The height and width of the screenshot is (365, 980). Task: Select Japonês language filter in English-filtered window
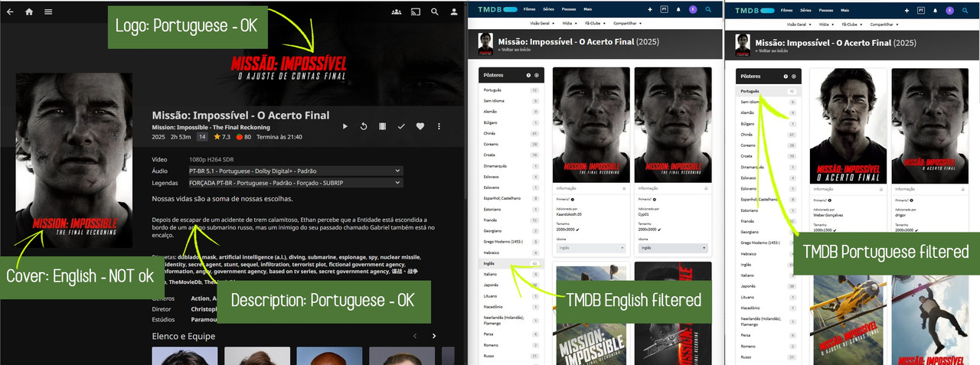[511, 285]
